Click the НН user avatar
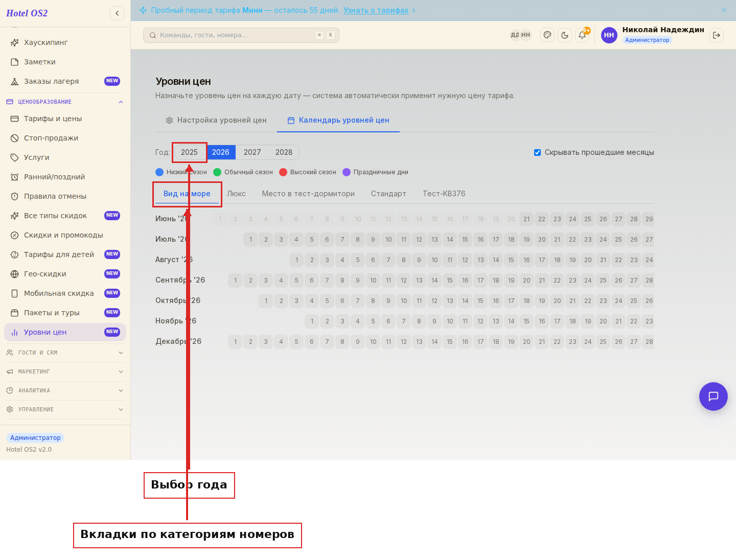Screen dimensions: 736x560 [609, 35]
